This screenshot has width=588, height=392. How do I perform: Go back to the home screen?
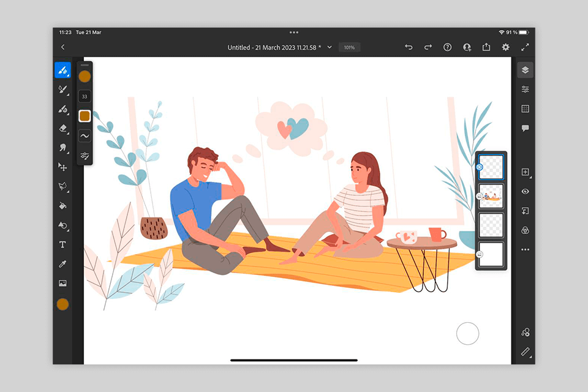coord(62,47)
